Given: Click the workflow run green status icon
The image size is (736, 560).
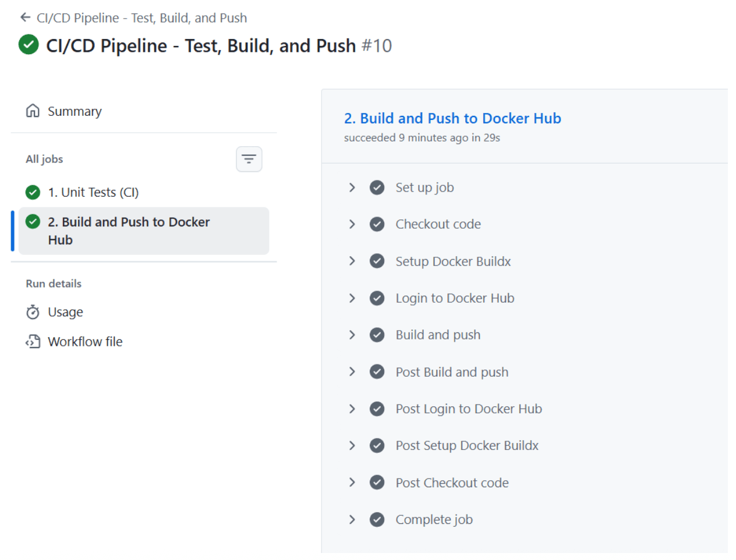Looking at the screenshot, I should (29, 45).
